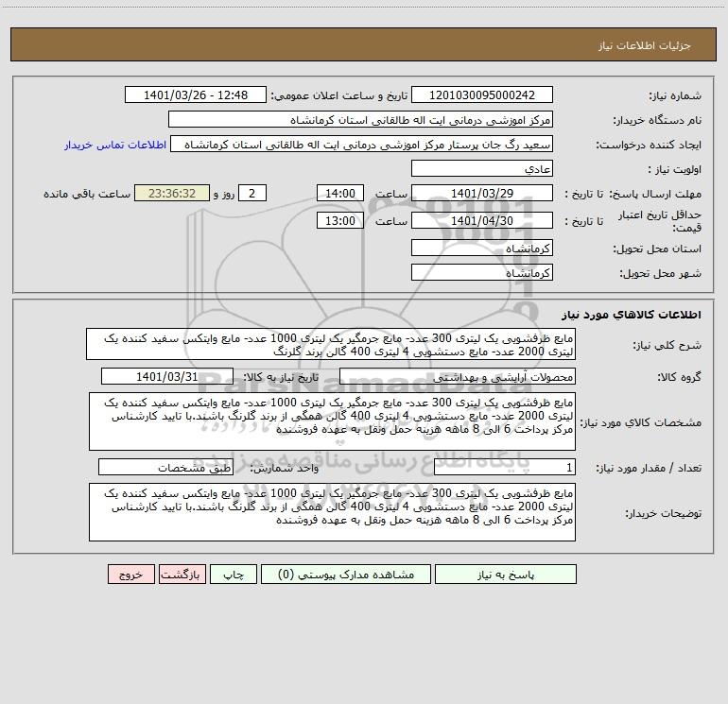Open مشاهده مدارک پیوستی (0) button
This screenshot has width=728, height=704.
pos(346,575)
